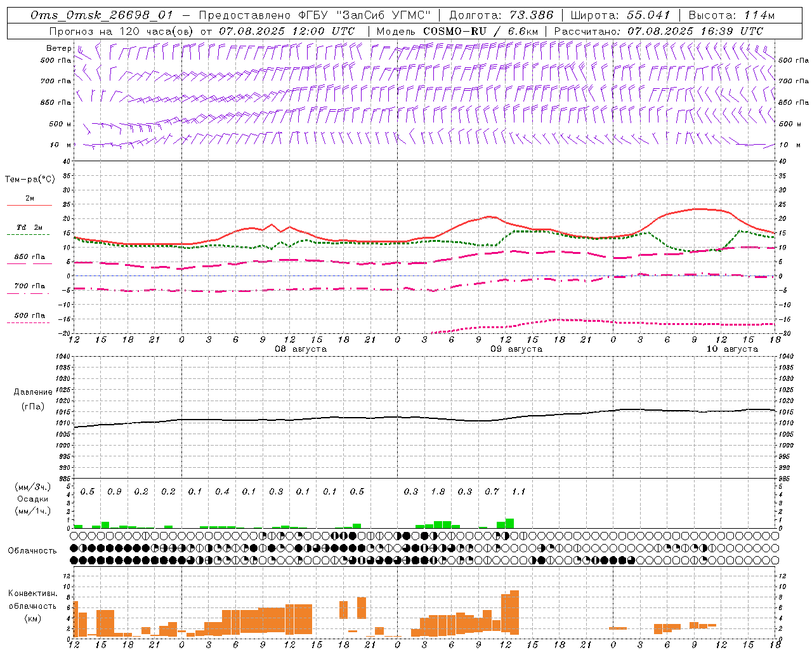Viewport: 812px width, 650px height.
Task: Select the (мм/3ч.) precipitation unit label
Action: [33, 487]
